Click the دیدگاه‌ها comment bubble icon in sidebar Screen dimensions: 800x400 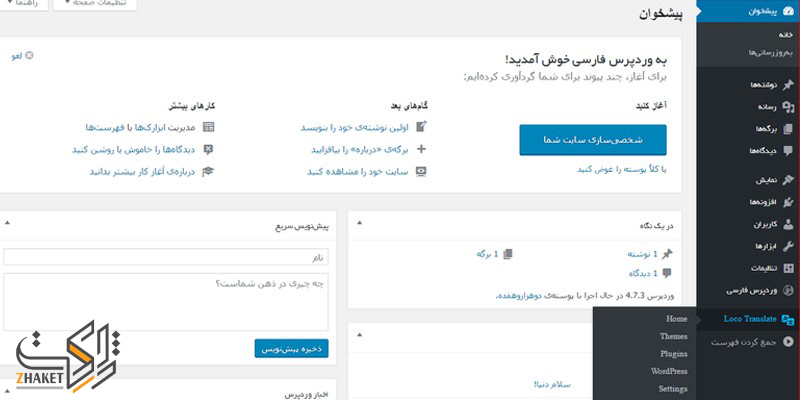pyautogui.click(x=788, y=151)
